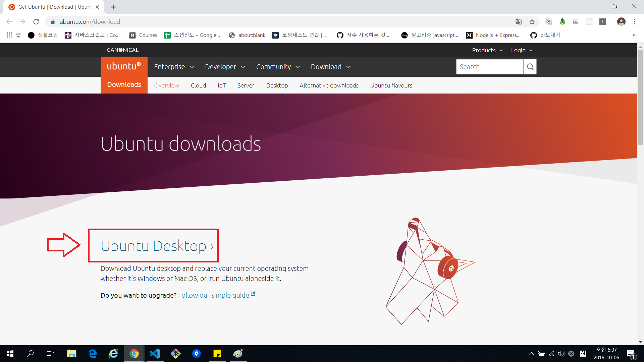
Task: Open the Sticky Notes taskbar icon
Action: coord(217,354)
